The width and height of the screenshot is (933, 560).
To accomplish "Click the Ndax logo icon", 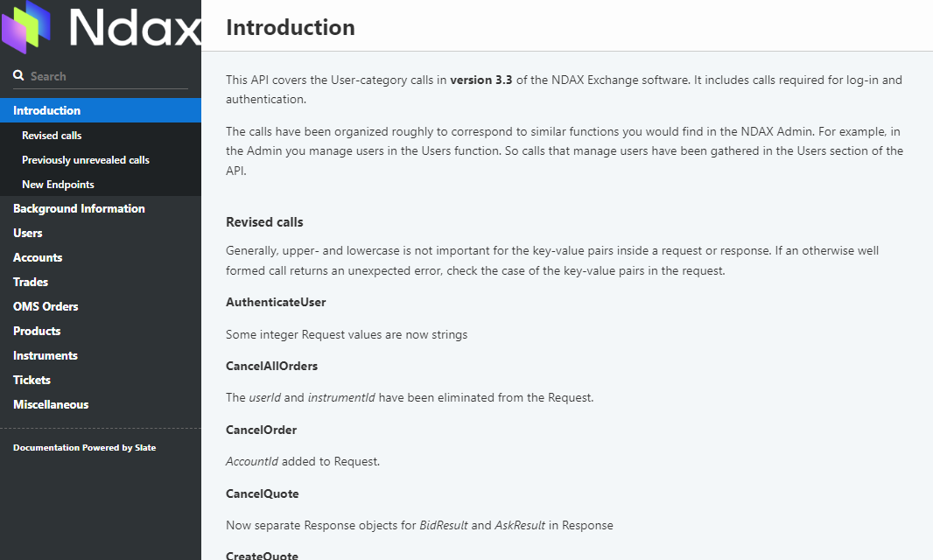I will point(26,26).
